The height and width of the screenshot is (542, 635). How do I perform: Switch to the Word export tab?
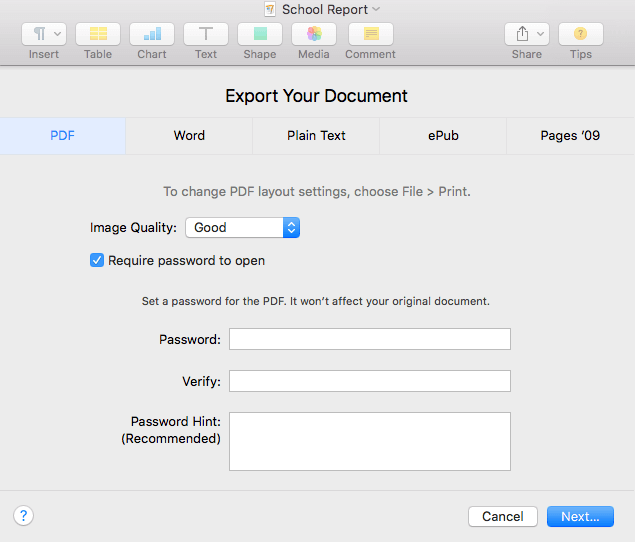(x=189, y=136)
